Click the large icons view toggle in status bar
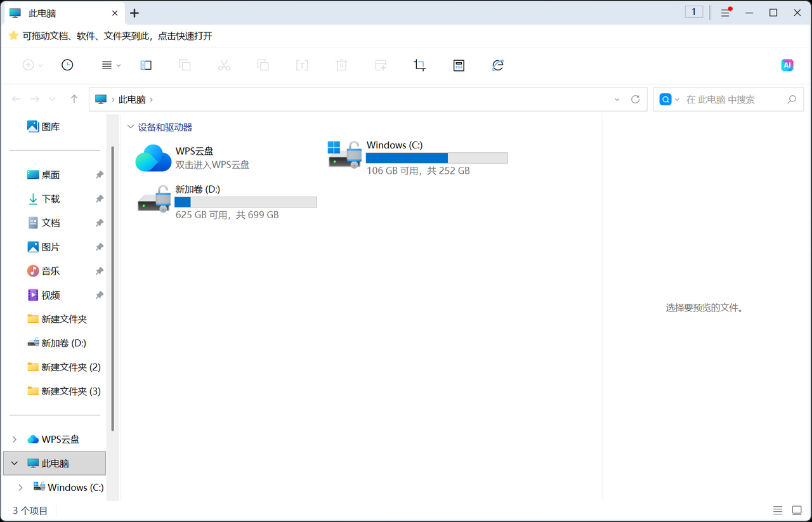Screen dimensions: 812x522 796,510
